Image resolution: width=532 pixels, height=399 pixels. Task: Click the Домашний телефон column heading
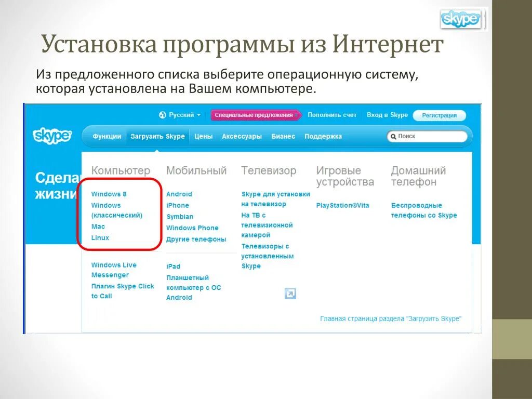point(418,176)
